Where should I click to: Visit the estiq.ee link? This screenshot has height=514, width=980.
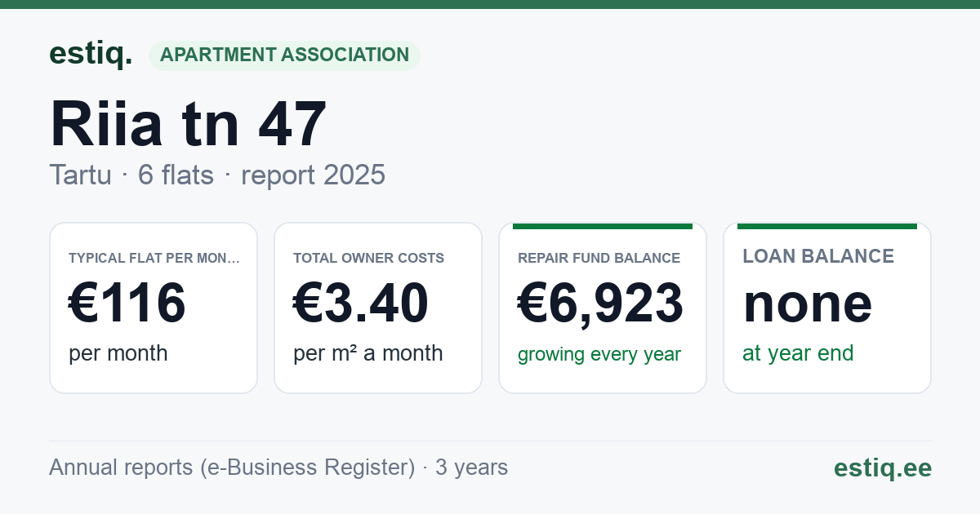click(x=883, y=467)
